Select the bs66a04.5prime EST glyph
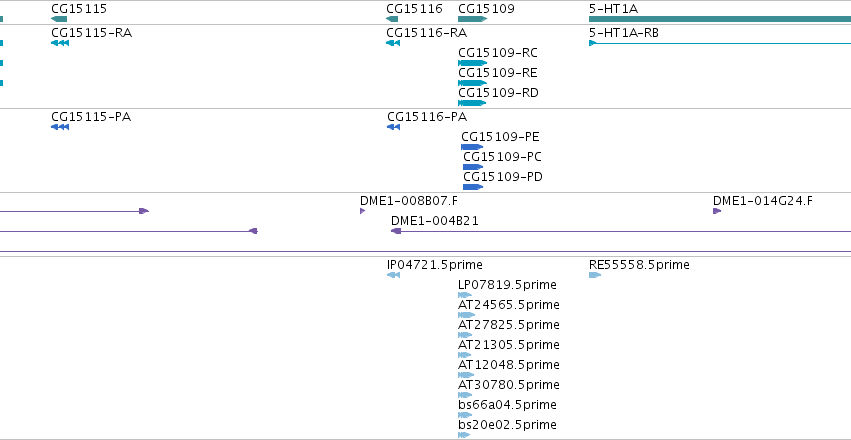 [x=465, y=415]
